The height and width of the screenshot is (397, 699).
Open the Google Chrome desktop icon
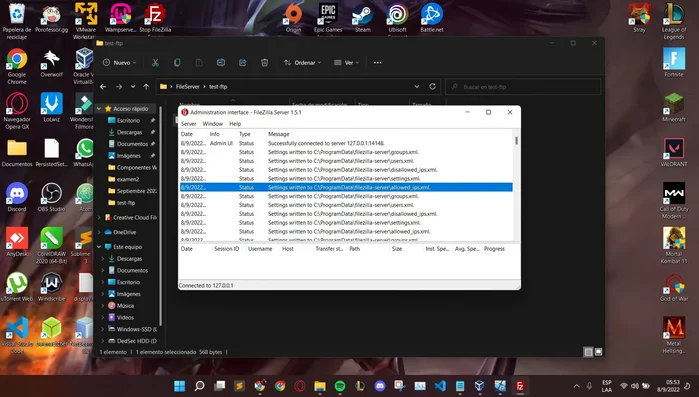(17, 66)
